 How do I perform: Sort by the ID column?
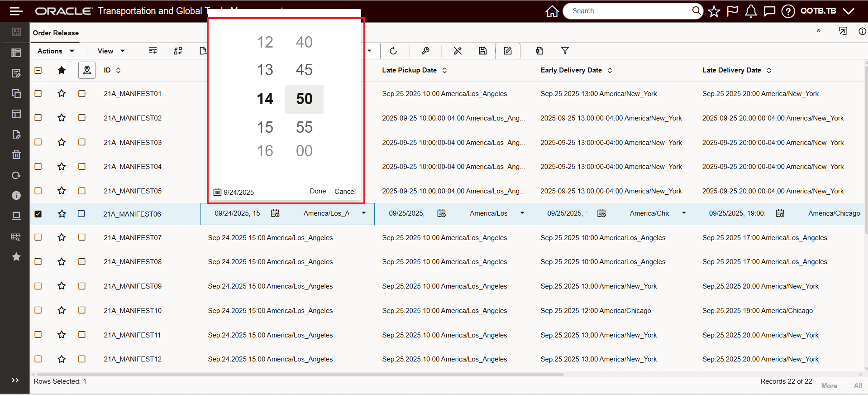click(119, 70)
